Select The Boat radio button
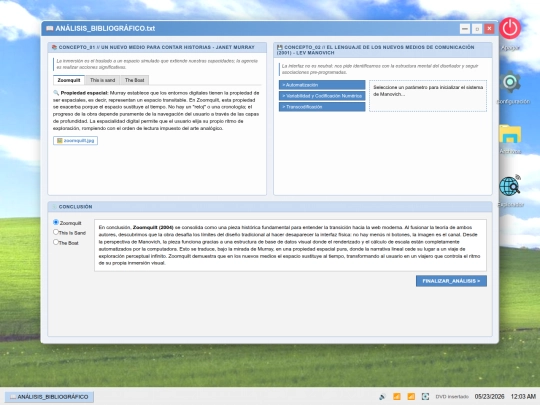540x405 pixels. [56, 242]
